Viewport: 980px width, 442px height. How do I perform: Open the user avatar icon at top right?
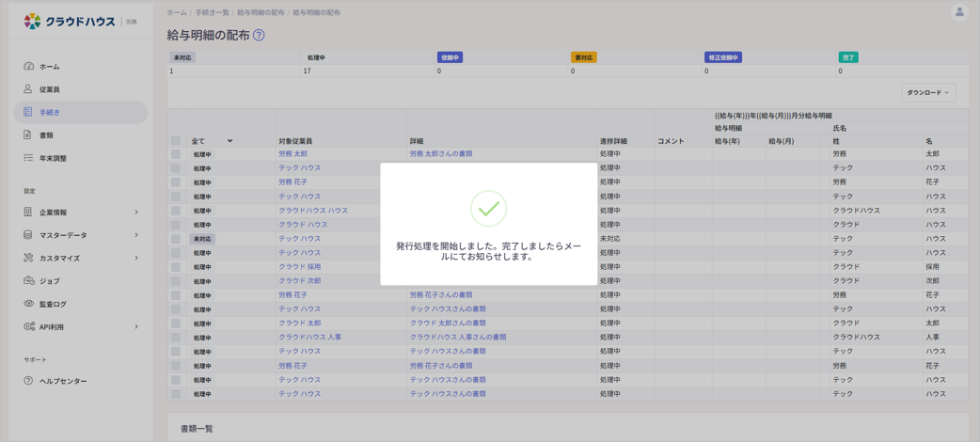958,13
